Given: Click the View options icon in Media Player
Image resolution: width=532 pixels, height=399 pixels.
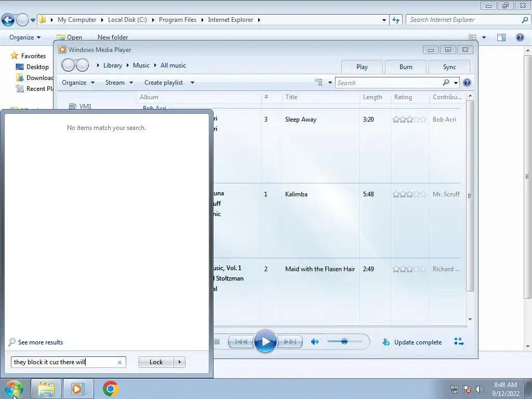Looking at the screenshot, I should click(x=318, y=82).
